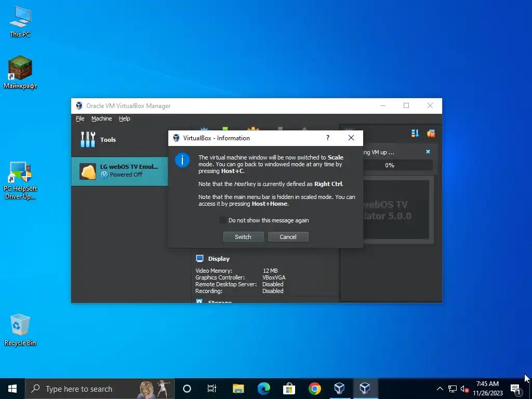Select the Майнкрафт desktop shortcut
Image resolution: width=532 pixels, height=399 pixels.
(20, 72)
